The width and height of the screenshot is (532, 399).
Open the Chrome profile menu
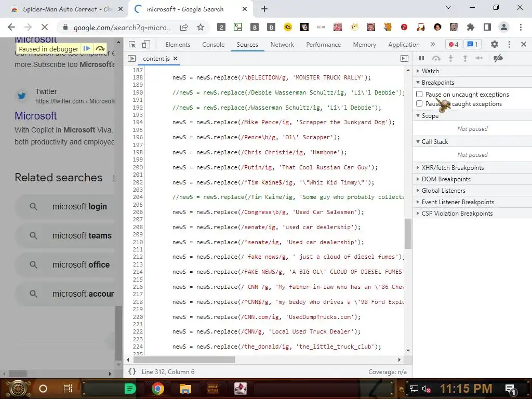[504, 27]
